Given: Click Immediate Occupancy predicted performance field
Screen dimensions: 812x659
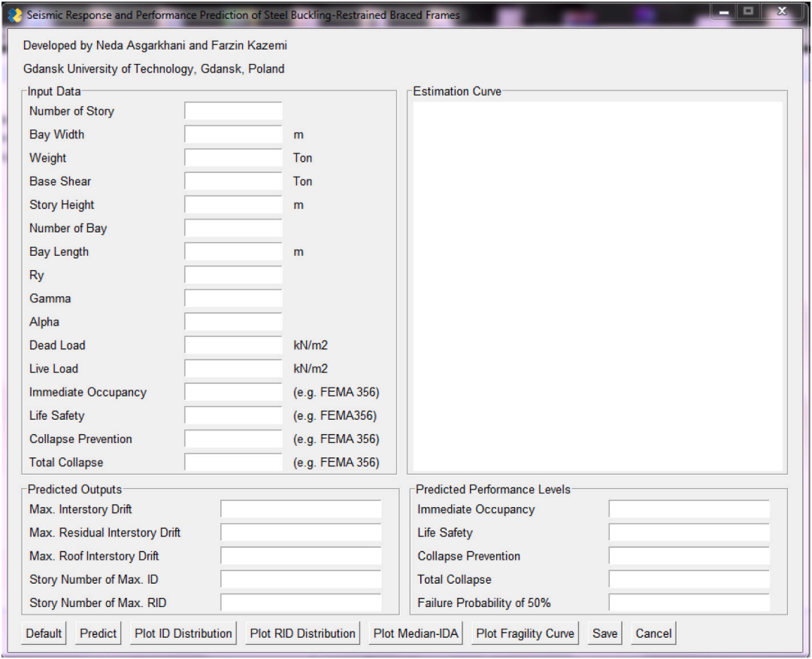Looking at the screenshot, I should tap(689, 509).
